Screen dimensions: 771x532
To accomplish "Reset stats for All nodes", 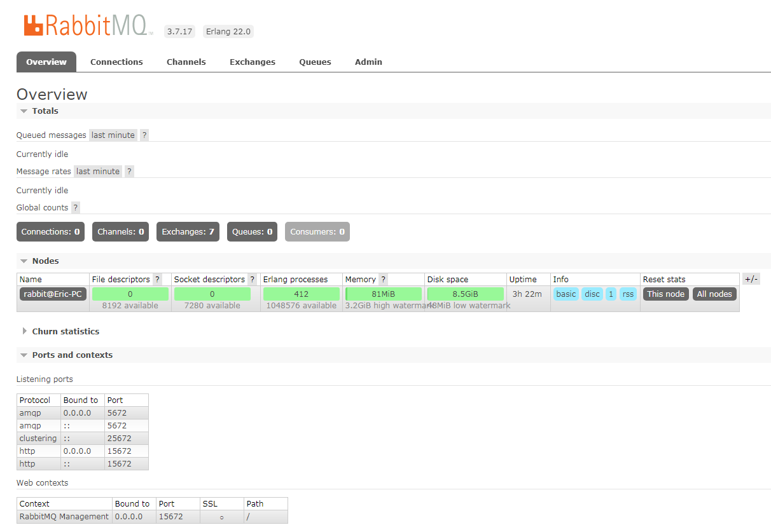I will 715,294.
